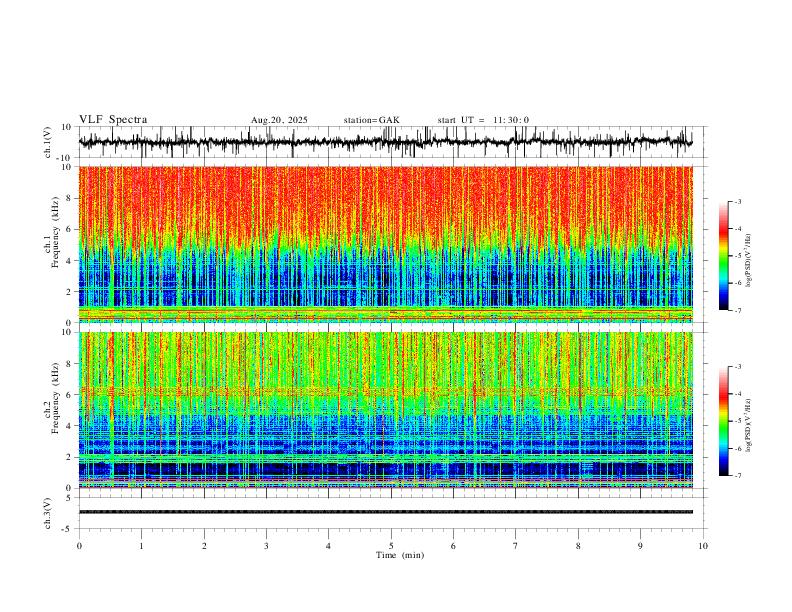Click the time axis tick label "2"
The height and width of the screenshot is (612, 792).
tap(204, 546)
